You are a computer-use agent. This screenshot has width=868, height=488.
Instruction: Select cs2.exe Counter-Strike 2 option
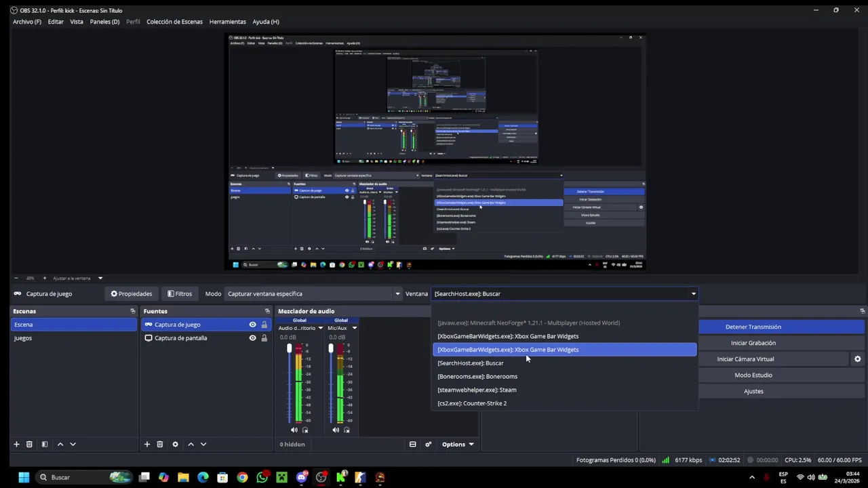(x=564, y=403)
